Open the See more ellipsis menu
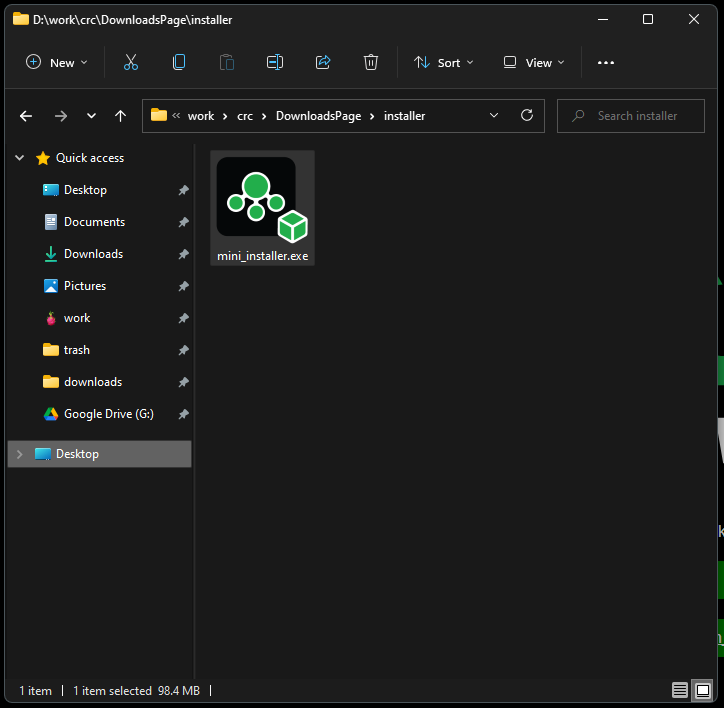Viewport: 724px width, 708px height. (x=605, y=62)
